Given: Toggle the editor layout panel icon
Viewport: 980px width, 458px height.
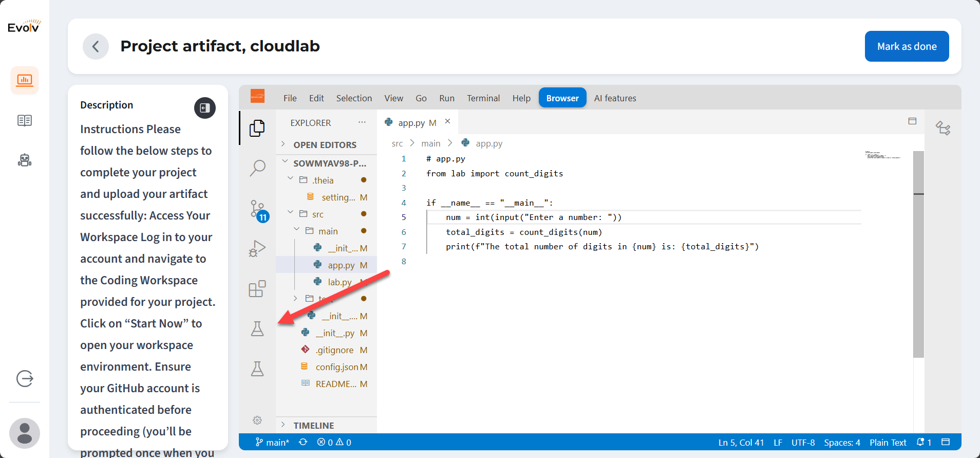Looking at the screenshot, I should (x=912, y=121).
